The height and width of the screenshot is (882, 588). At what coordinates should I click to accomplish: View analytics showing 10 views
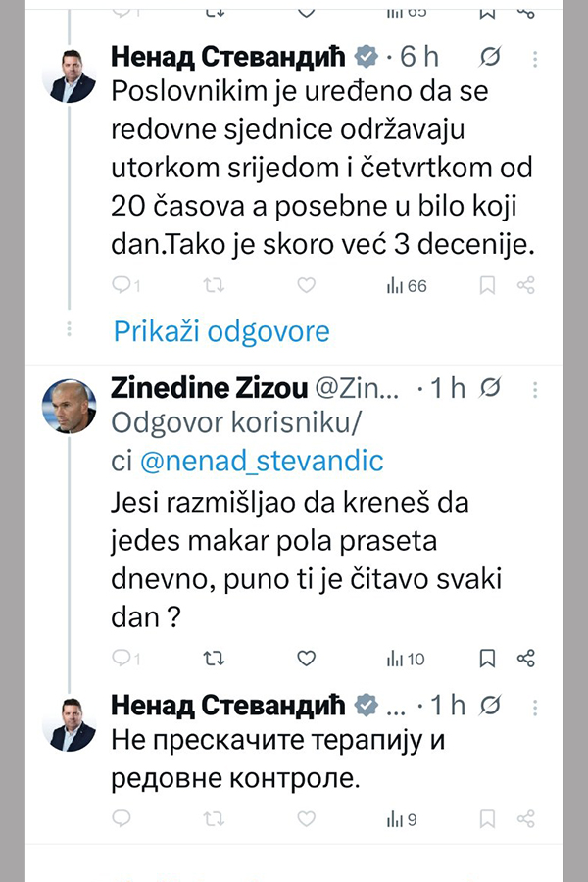pos(406,658)
